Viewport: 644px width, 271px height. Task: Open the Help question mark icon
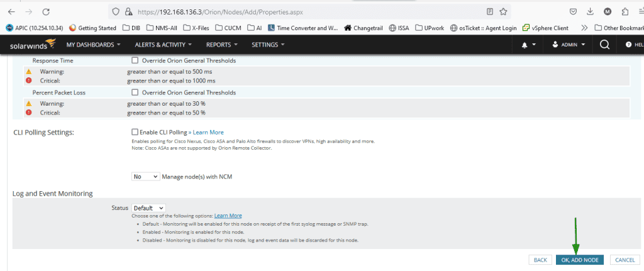point(628,45)
